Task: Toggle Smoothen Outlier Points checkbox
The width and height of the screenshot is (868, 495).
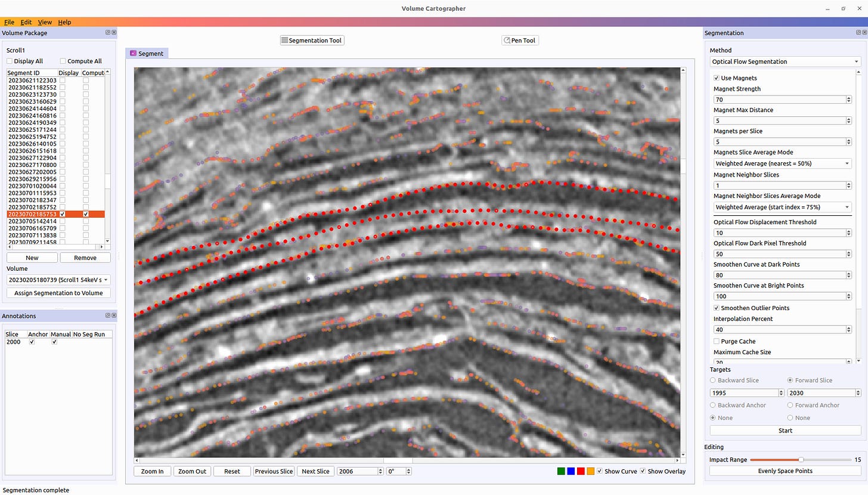Action: pos(717,308)
